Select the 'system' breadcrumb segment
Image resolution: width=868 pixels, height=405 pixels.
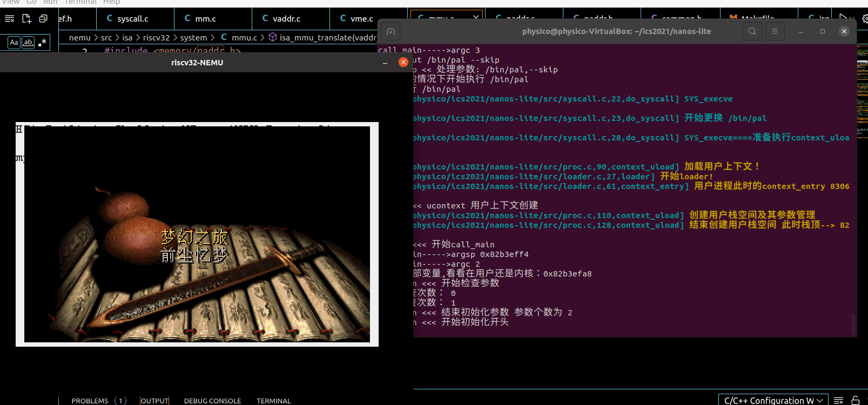click(x=194, y=38)
